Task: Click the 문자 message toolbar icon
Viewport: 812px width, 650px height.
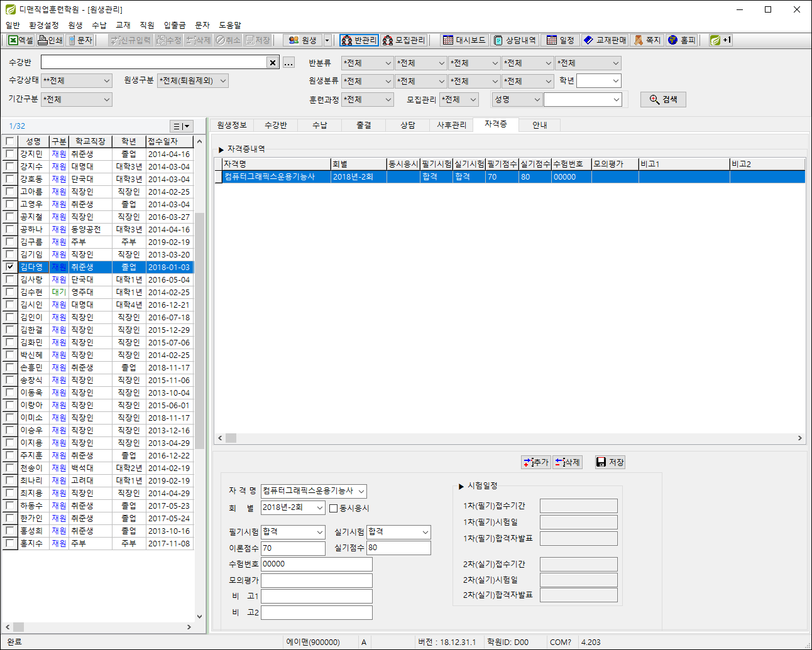Action: point(80,40)
